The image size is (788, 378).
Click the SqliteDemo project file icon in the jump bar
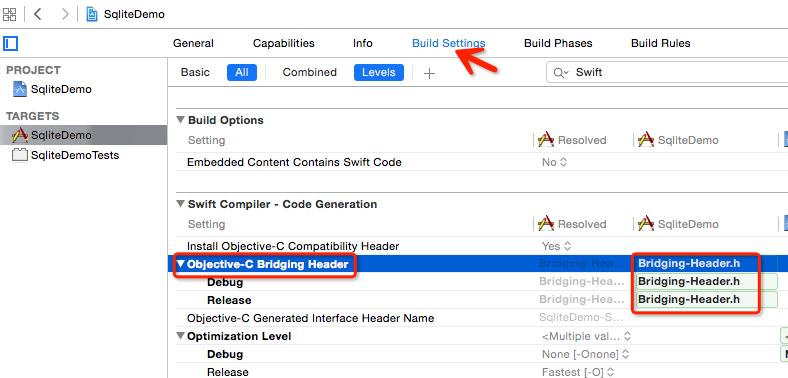[91, 14]
